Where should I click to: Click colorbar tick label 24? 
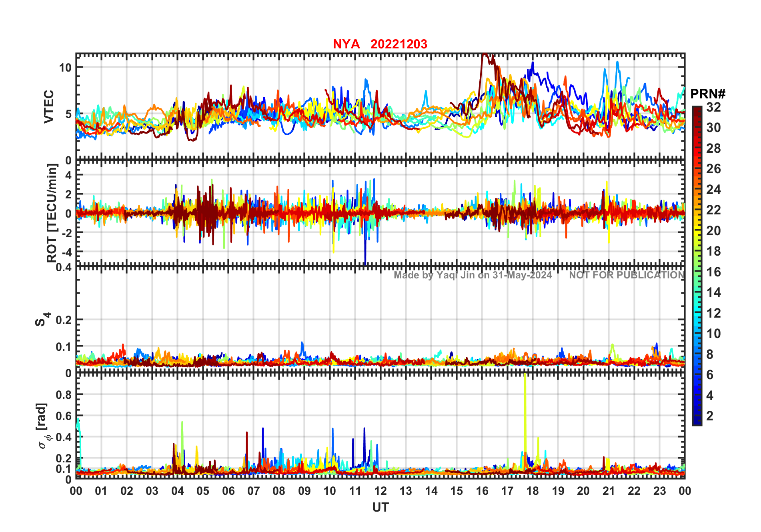coord(713,190)
